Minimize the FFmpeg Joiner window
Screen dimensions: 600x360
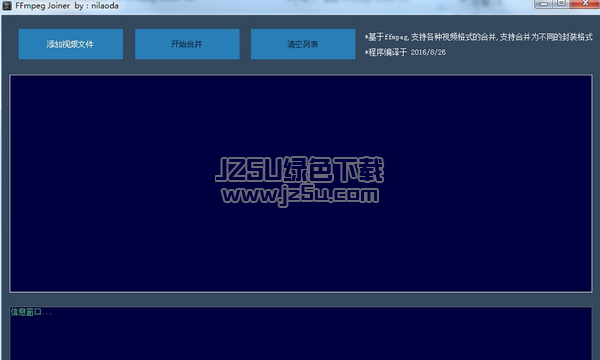[x=544, y=4]
